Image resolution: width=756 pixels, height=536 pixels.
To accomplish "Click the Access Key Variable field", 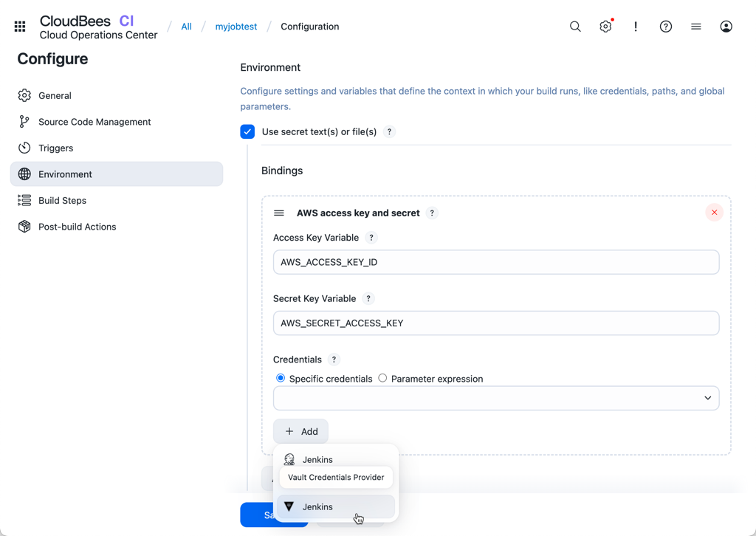I will [496, 262].
